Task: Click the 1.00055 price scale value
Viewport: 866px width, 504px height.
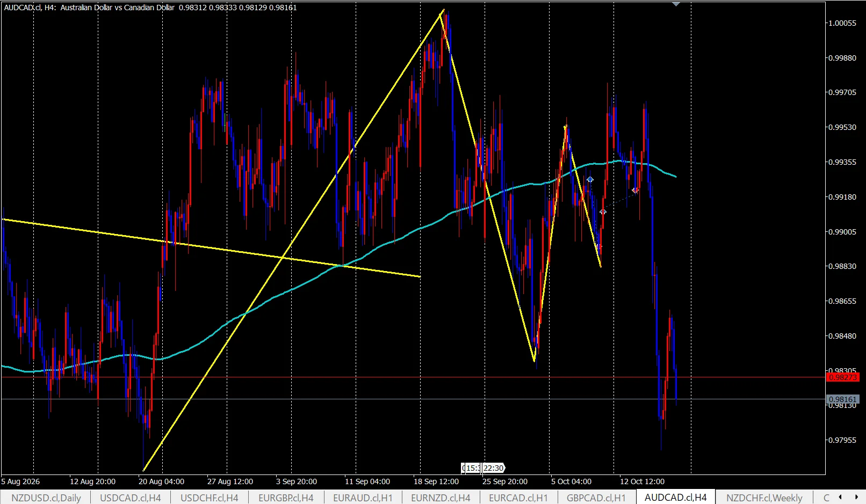Action: (842, 23)
